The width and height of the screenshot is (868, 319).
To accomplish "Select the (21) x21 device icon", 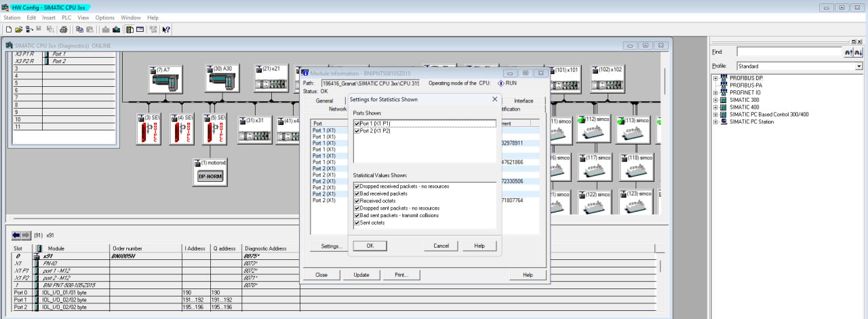I will tap(271, 79).
